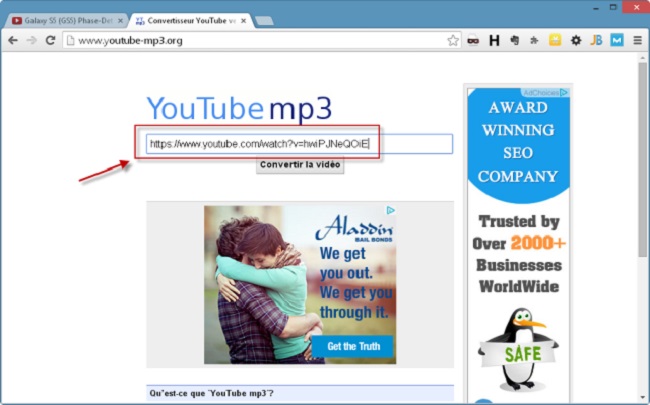The height and width of the screenshot is (405, 650).
Task: Click the vertical page scrollbar thumb
Action: (643, 160)
